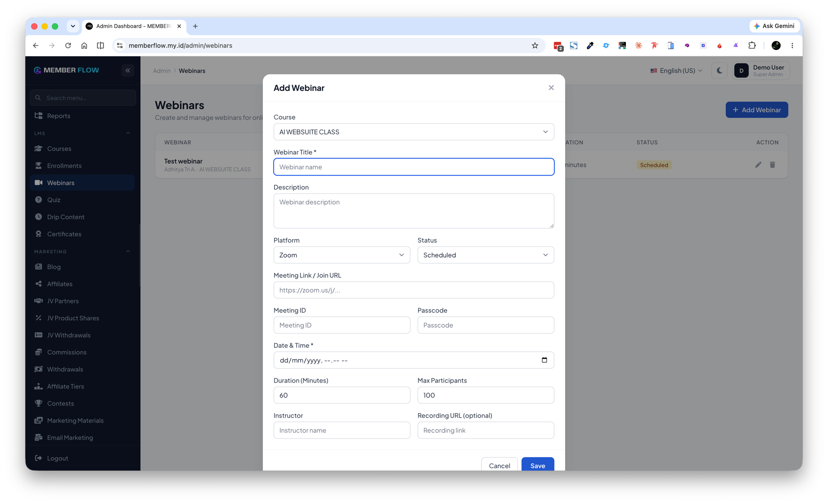Open the English (US) language selector
828x504 pixels.
[676, 71]
